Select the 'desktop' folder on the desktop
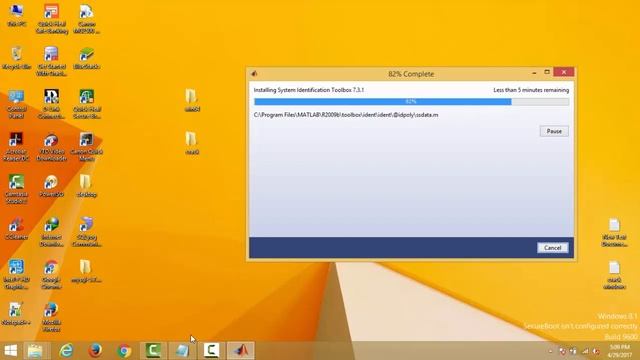The height and width of the screenshot is (360, 640). pos(87,186)
